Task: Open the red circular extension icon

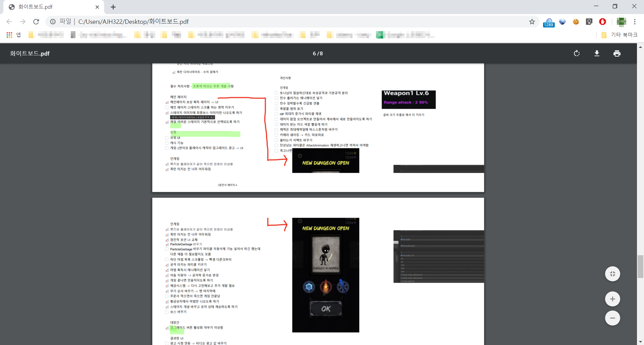Action: (x=603, y=22)
